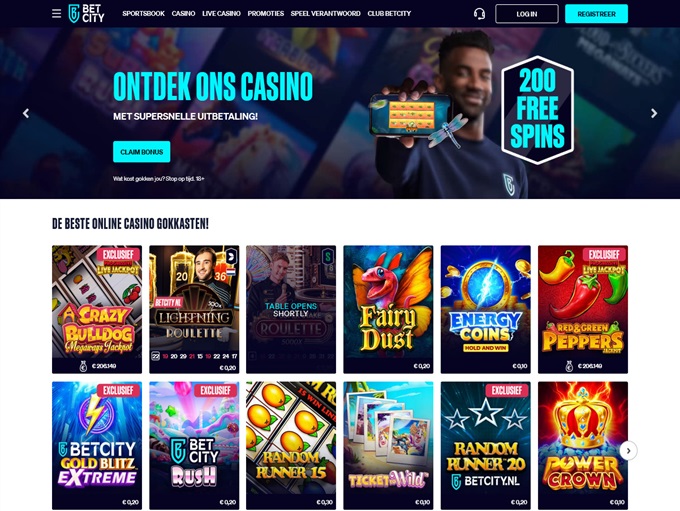This screenshot has width=680, height=511.
Task: Open Power Crown slot game
Action: [583, 445]
